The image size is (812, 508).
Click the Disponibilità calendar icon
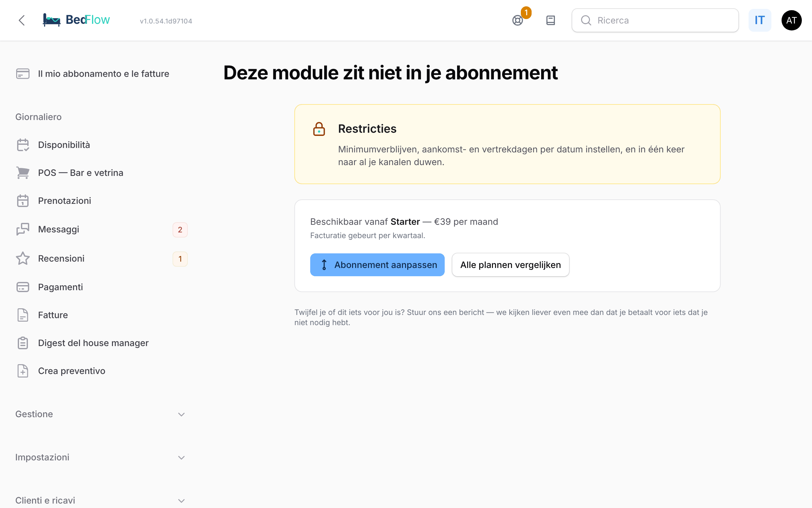[x=23, y=145]
